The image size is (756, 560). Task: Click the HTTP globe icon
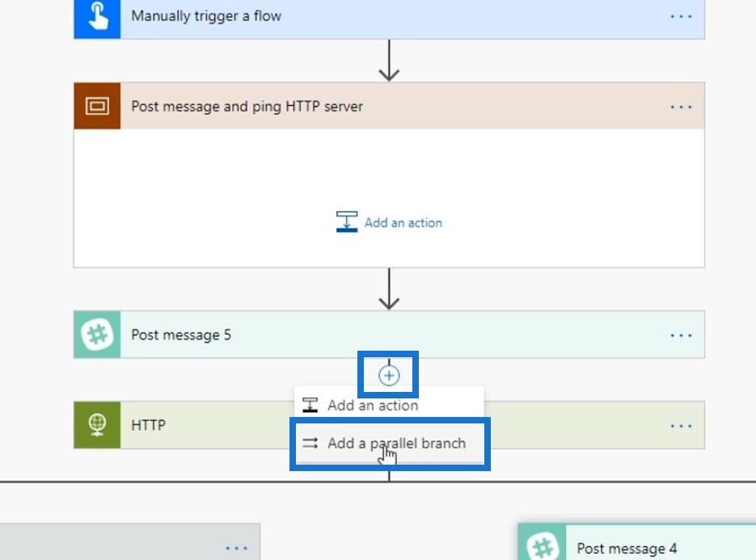97,425
